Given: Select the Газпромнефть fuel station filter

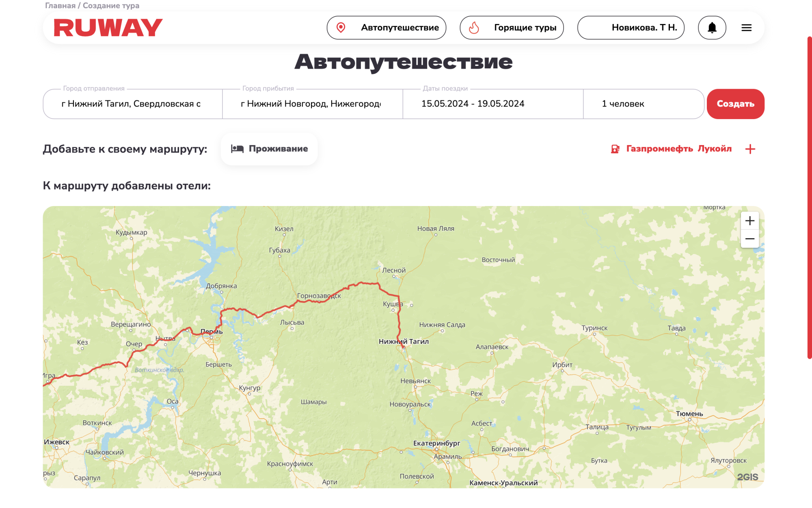Looking at the screenshot, I should click(x=659, y=149).
